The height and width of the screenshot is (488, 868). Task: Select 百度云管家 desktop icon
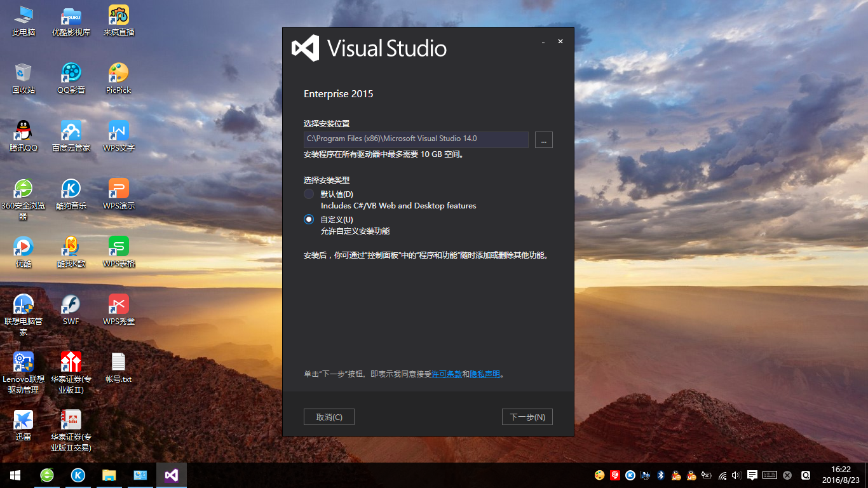coord(71,137)
